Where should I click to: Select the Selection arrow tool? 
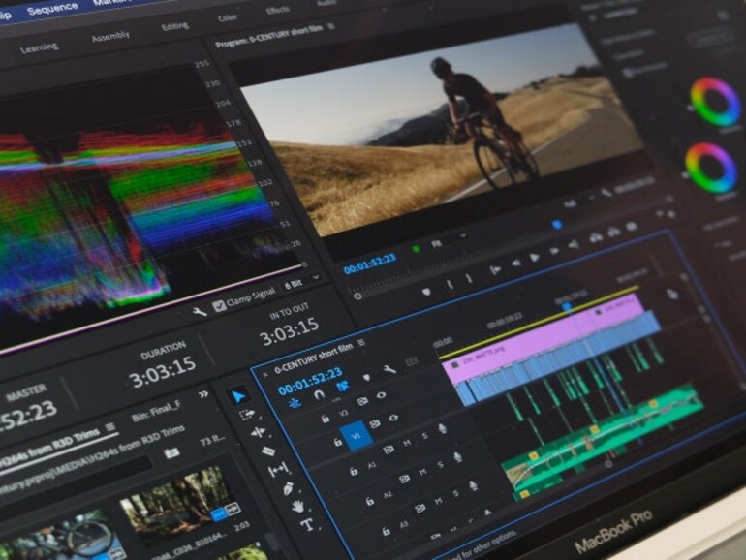point(238,395)
